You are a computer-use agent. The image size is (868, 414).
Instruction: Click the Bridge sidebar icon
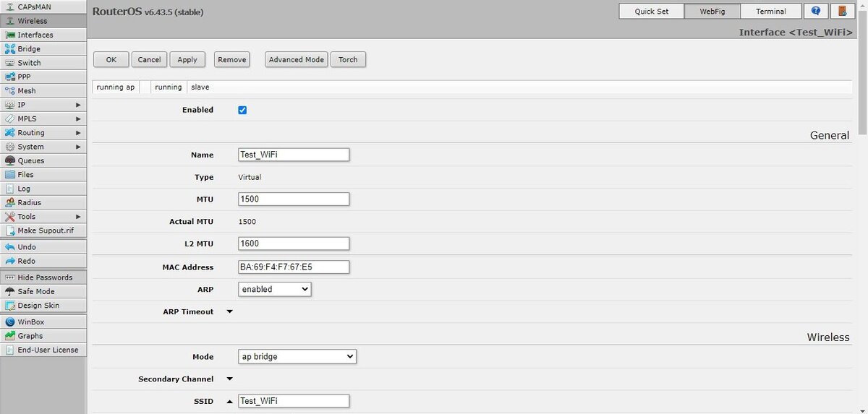[10, 49]
